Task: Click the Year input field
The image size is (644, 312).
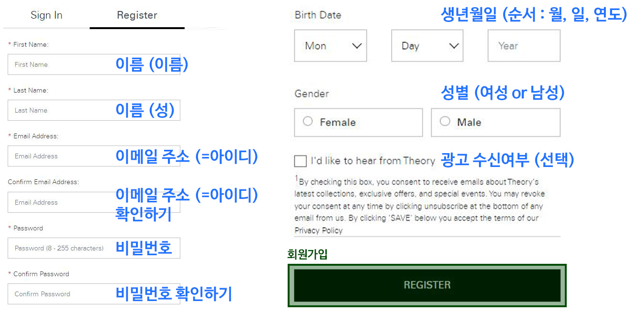Action: [523, 45]
